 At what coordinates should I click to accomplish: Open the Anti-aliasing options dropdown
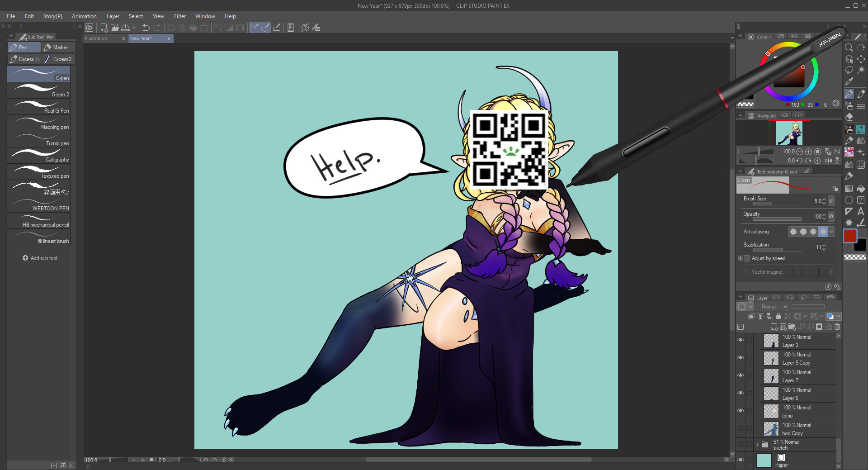pyautogui.click(x=831, y=232)
